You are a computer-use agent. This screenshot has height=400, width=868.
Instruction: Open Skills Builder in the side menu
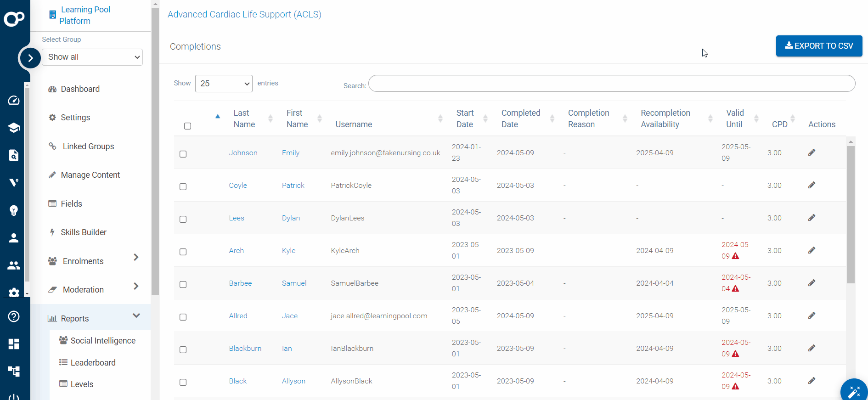84,232
